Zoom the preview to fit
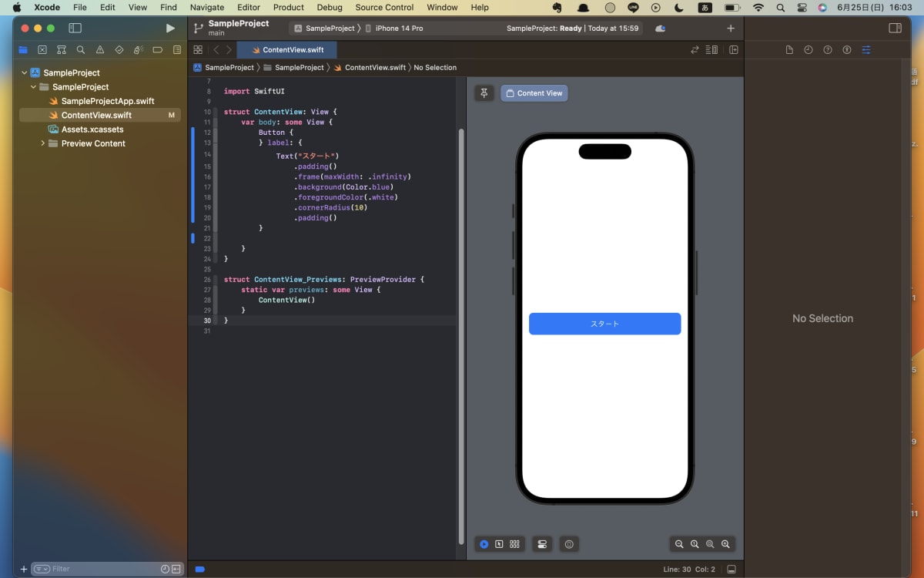This screenshot has width=924, height=578. 710,544
